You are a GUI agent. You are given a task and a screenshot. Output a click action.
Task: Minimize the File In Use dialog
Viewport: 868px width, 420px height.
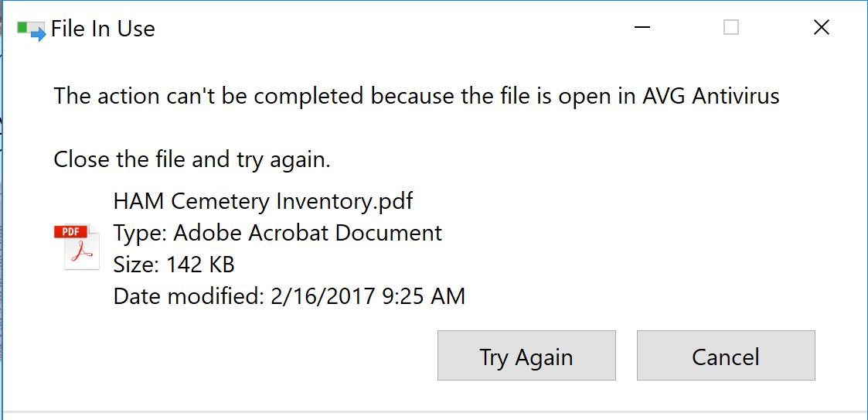641,28
